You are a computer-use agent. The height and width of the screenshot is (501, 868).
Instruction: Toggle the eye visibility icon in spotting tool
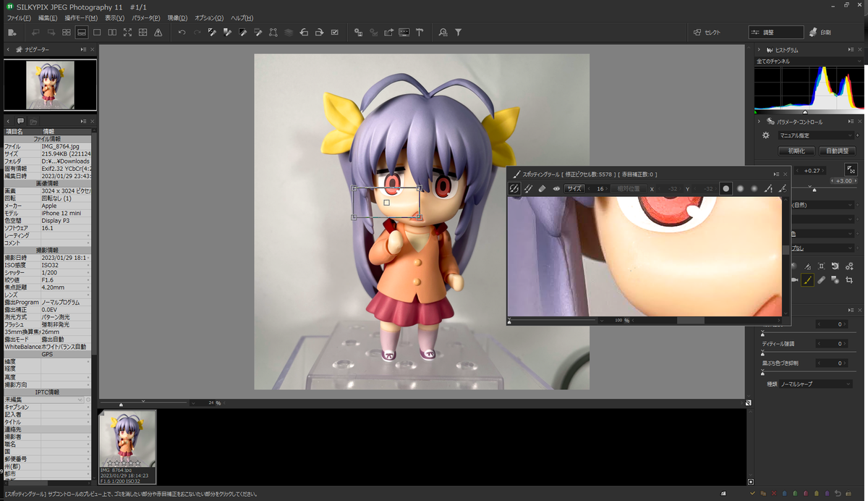tap(556, 188)
